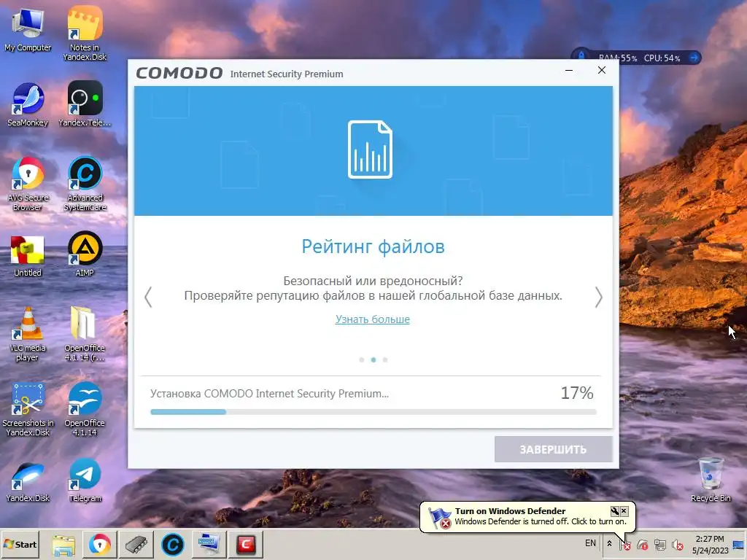Open the My Computer desktop icon
Viewport: 747px width, 560px height.
pyautogui.click(x=28, y=29)
